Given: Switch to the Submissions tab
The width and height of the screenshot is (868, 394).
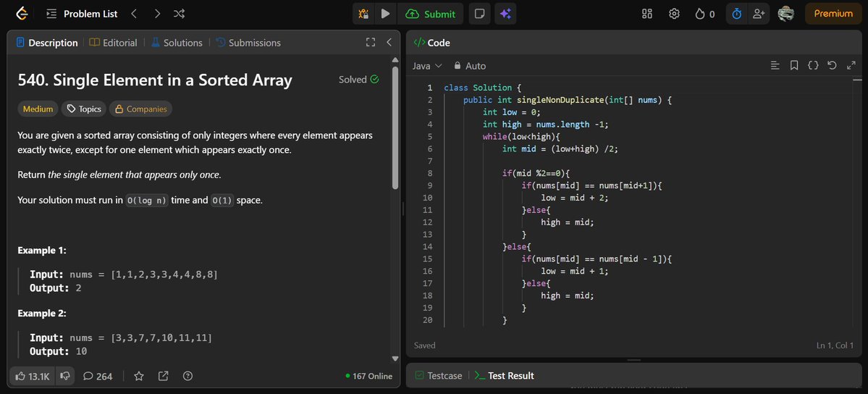Looking at the screenshot, I should pos(248,43).
